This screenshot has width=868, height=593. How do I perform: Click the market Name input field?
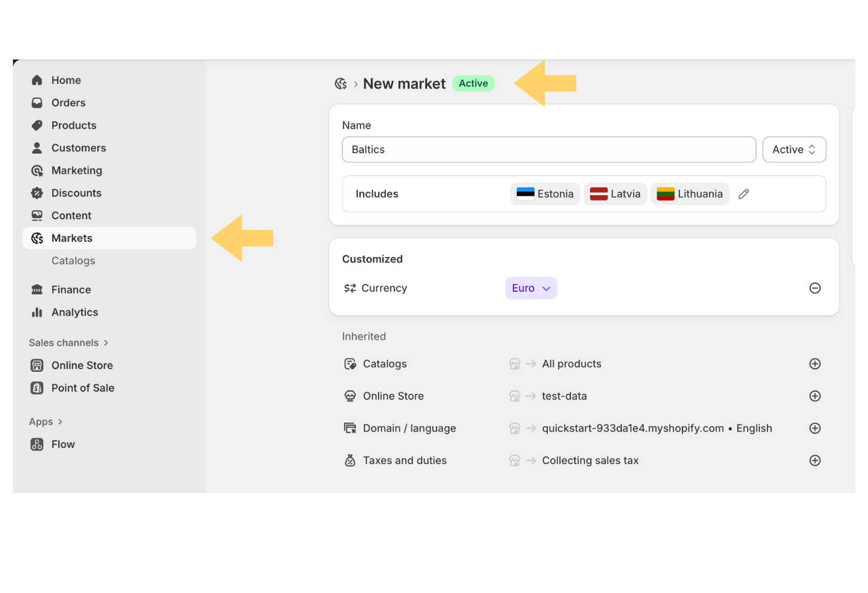click(x=549, y=149)
